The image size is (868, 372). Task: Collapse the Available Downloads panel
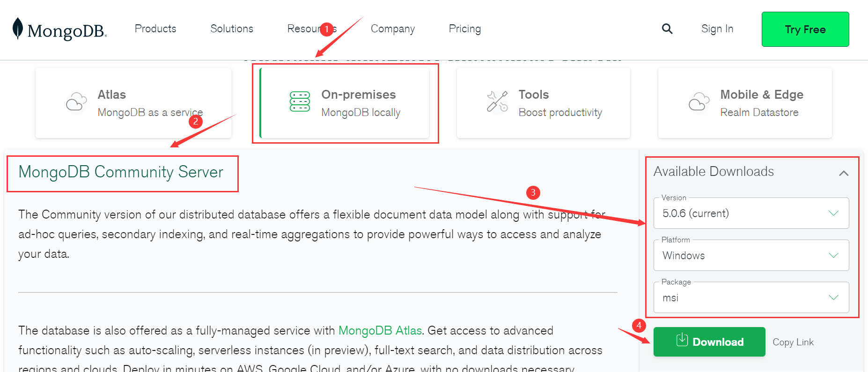[x=844, y=173]
